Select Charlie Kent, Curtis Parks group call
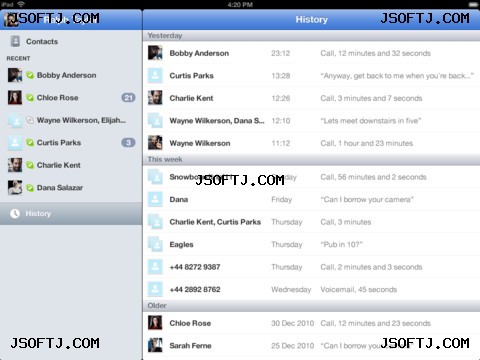 (311, 222)
